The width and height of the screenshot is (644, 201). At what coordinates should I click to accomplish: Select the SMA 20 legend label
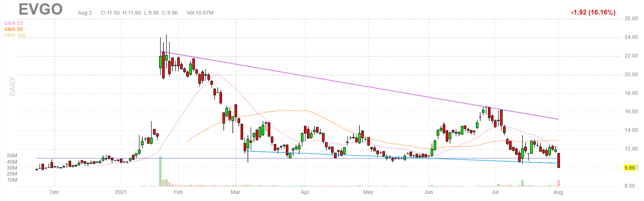13,23
